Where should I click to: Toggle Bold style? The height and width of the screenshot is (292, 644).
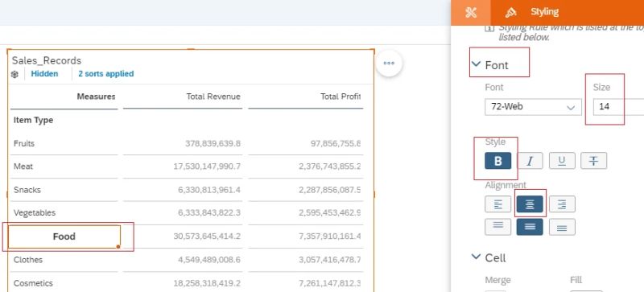pyautogui.click(x=497, y=161)
